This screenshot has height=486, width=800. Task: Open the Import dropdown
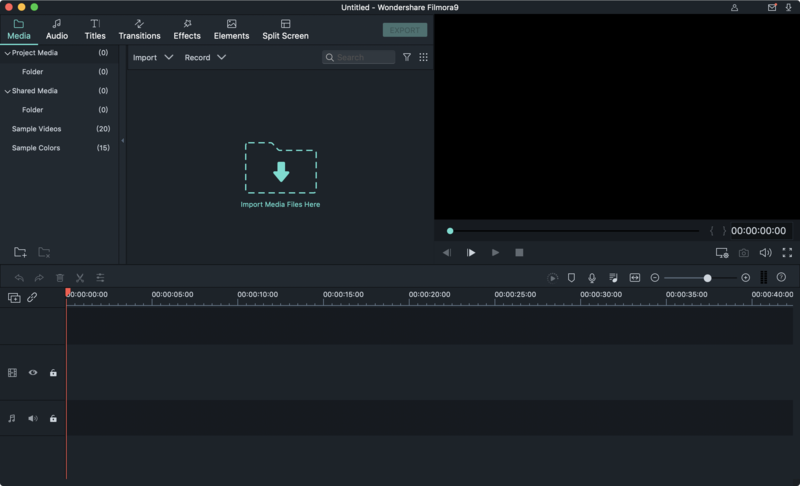coord(153,58)
